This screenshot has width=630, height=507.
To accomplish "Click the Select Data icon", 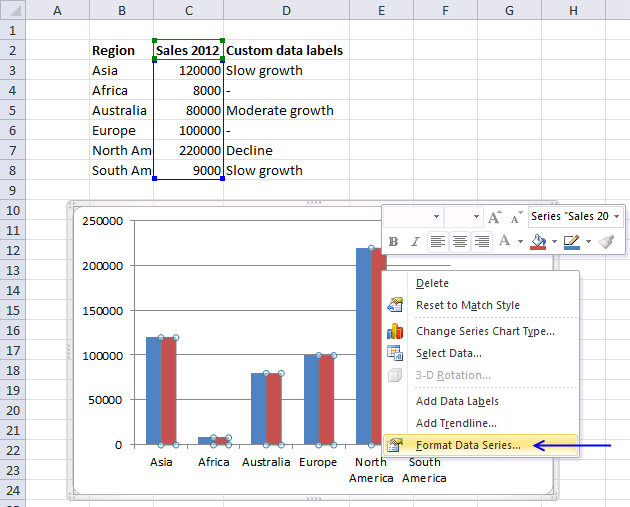I will coord(395,353).
